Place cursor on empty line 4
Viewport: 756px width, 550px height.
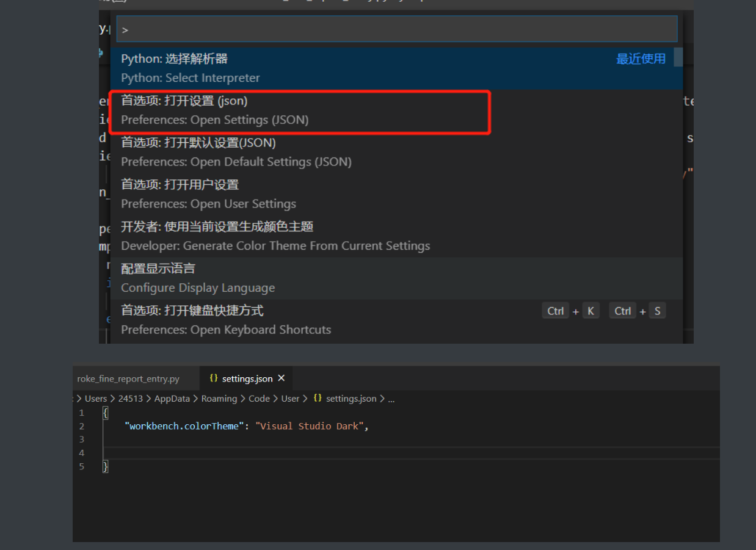(x=412, y=453)
